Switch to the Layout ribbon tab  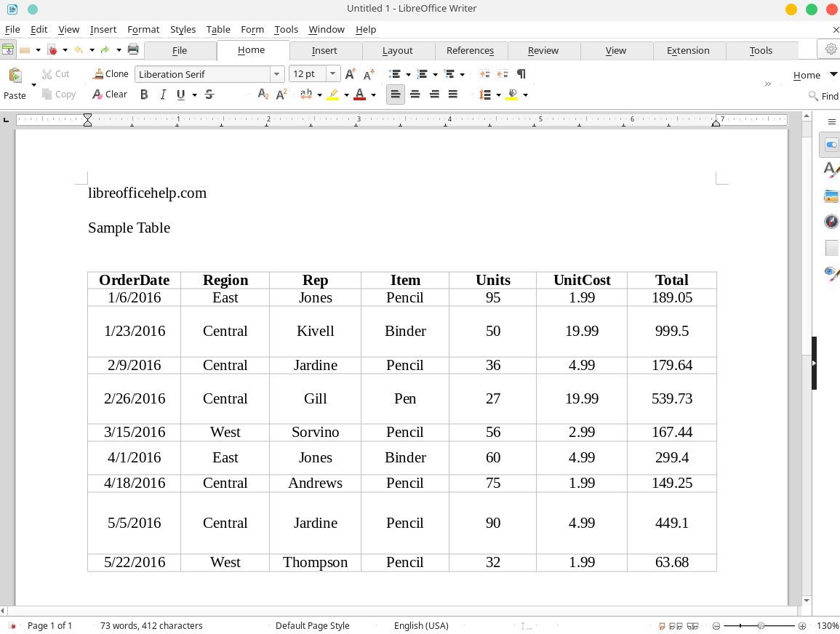point(397,50)
